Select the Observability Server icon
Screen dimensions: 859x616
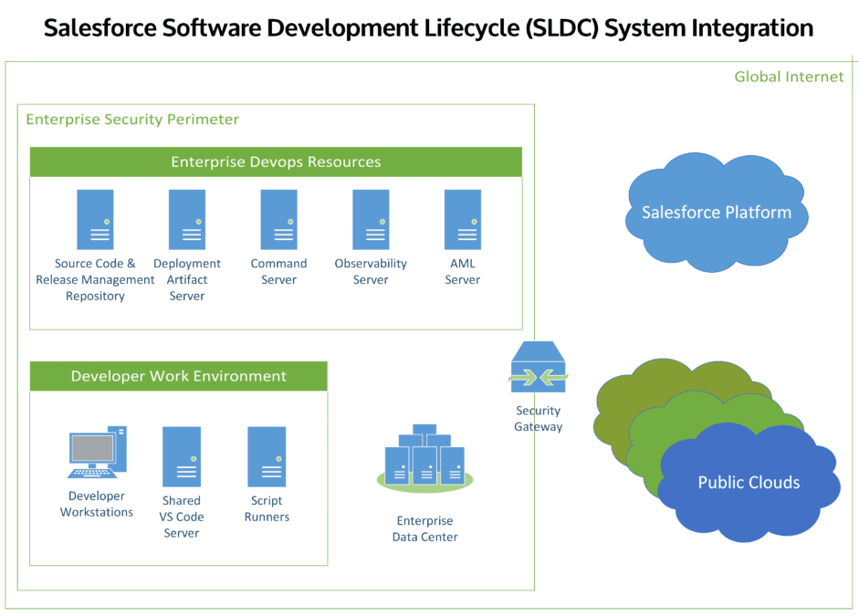click(x=371, y=219)
